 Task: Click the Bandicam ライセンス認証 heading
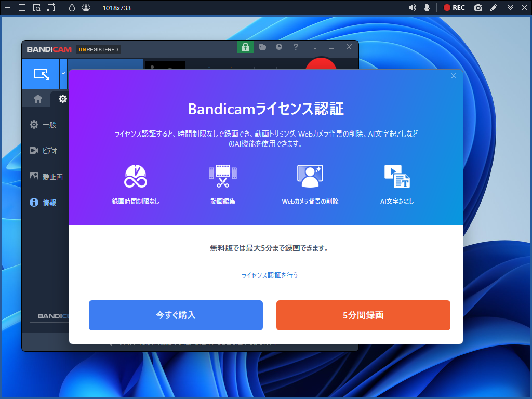266,109
